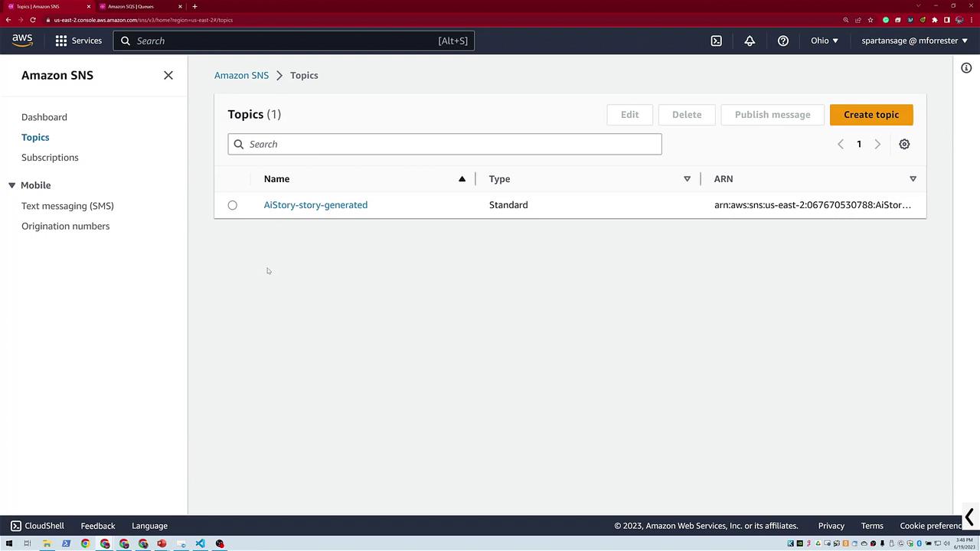Viewport: 980px width, 551px height.
Task: Click the CloudShell icon in the footer
Action: click(x=16, y=526)
